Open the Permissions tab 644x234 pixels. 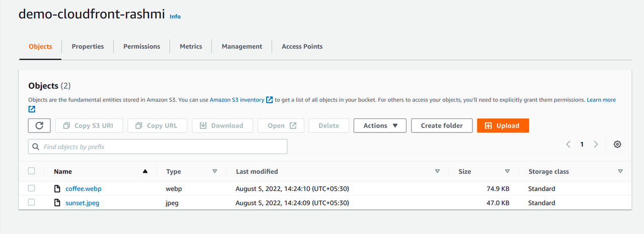[142, 46]
